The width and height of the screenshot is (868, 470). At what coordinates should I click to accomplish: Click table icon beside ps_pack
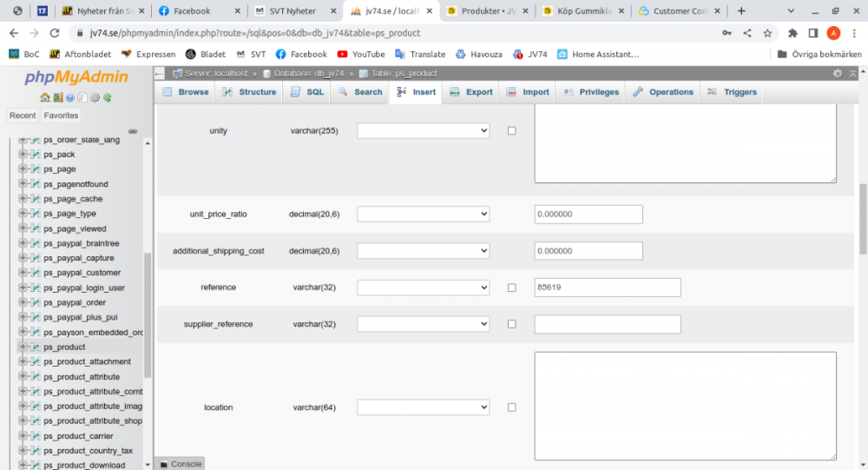pos(36,154)
